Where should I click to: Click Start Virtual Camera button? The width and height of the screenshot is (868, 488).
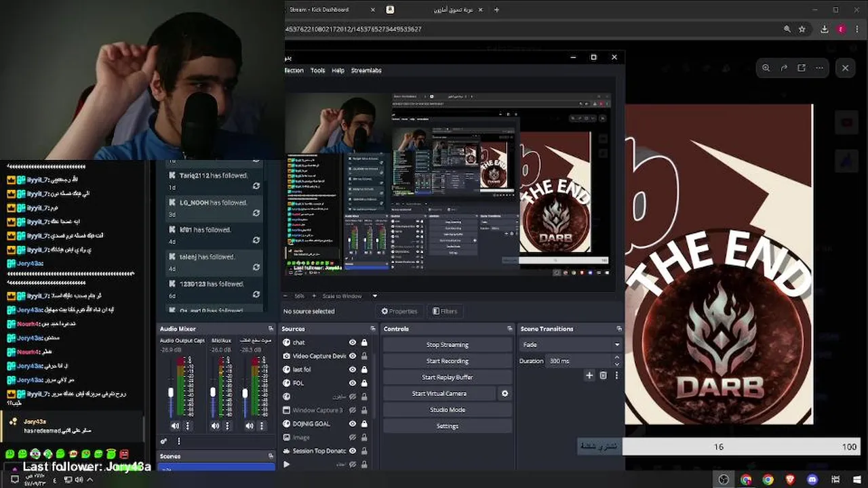coord(439,394)
